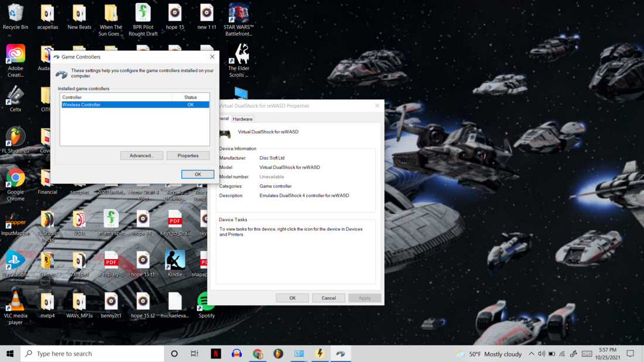Screen dimensions: 644x362
Task: Select the FL Studio Tracks folder
Action: [47, 226]
